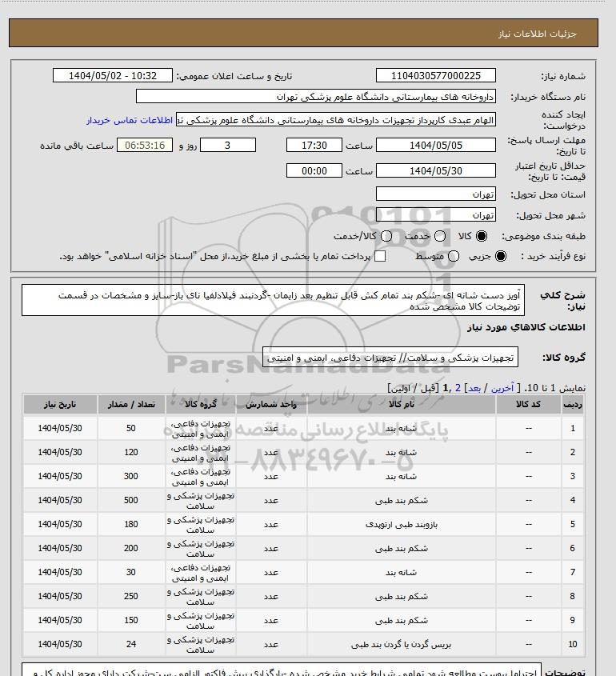Click the delivery city field تهران
Image resolution: width=616 pixels, height=676 pixels.
pos(436,214)
